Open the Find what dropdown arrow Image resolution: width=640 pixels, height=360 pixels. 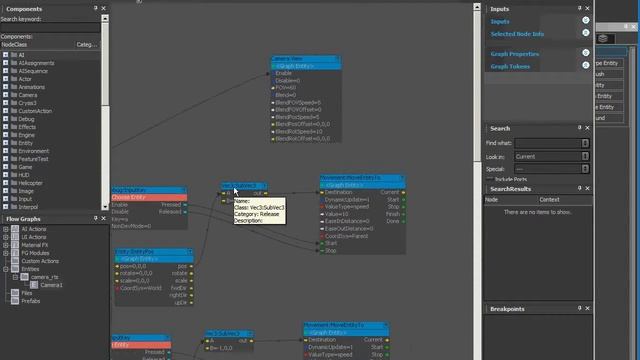pyautogui.click(x=585, y=143)
